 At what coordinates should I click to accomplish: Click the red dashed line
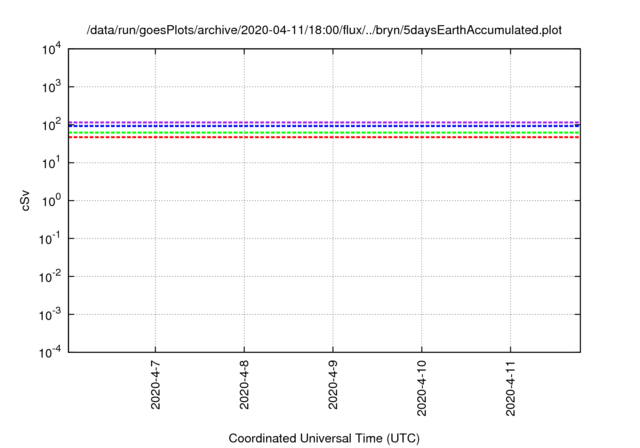pos(324,137)
